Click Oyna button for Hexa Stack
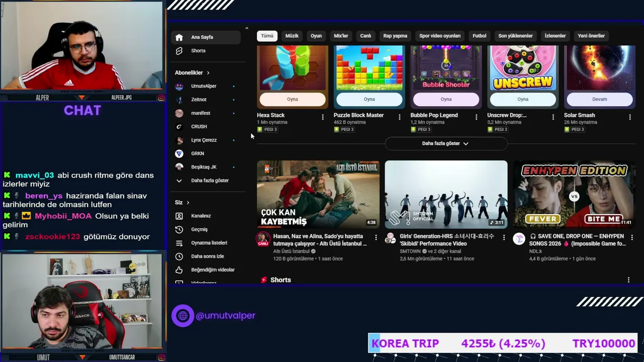Image resolution: width=644 pixels, height=362 pixels. 292,100
